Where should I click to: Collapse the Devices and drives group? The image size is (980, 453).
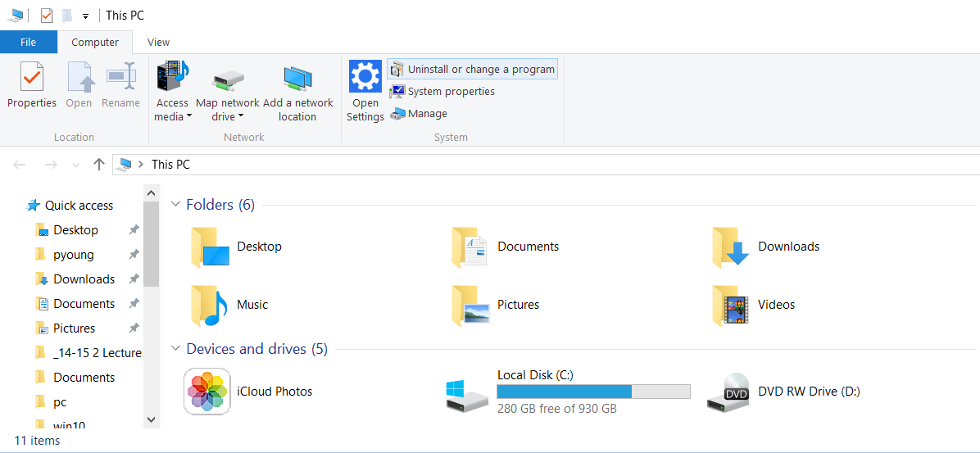tap(176, 349)
